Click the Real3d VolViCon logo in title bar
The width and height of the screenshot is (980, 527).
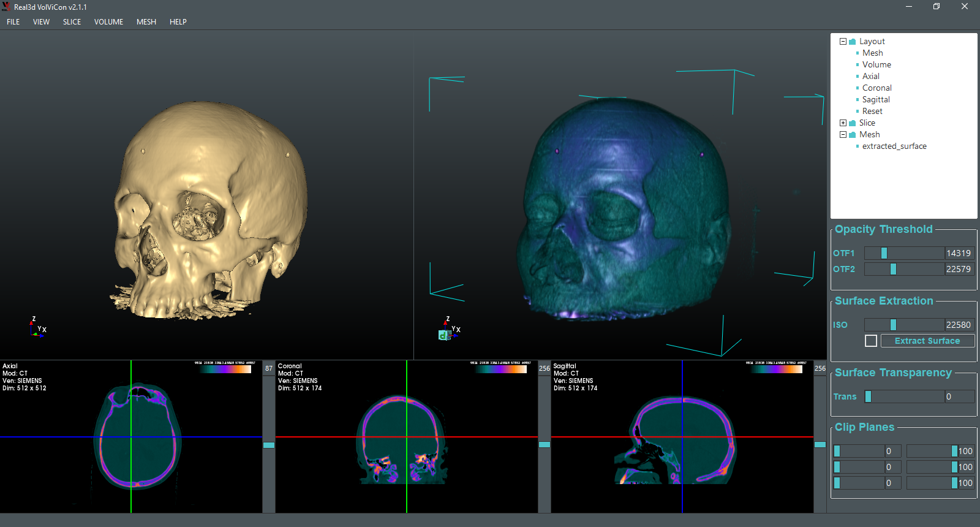[x=6, y=7]
